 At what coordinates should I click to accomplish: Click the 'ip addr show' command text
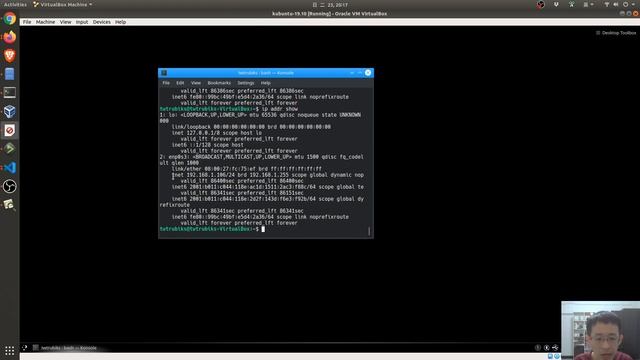280,109
